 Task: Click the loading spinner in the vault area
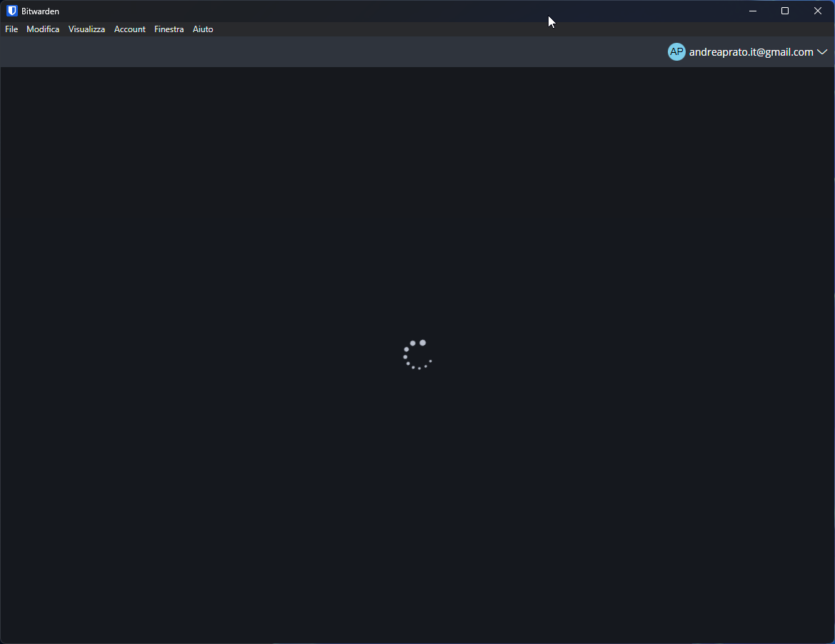point(417,355)
